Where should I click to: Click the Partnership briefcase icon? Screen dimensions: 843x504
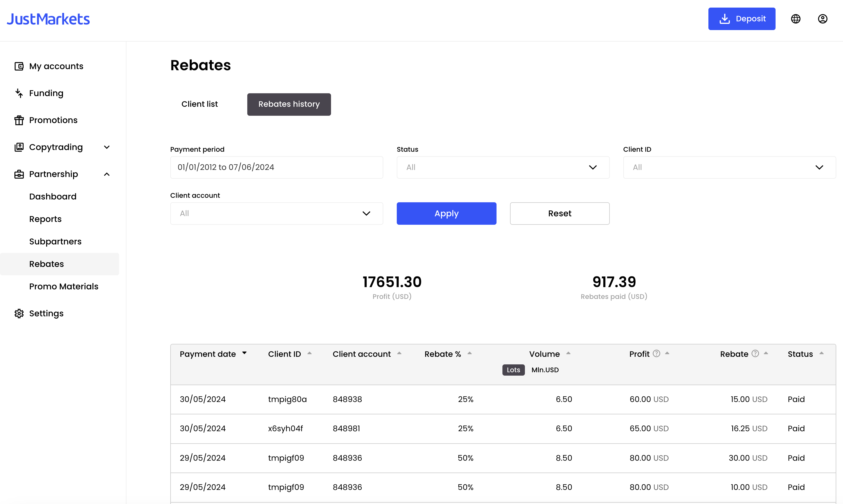(x=19, y=174)
